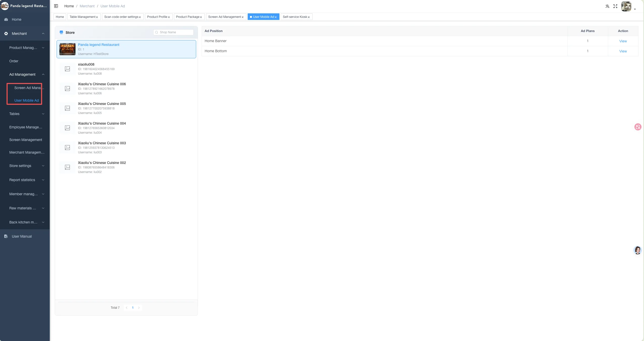Expand Back kitchen management submenu
The image size is (644, 341).
(25, 222)
